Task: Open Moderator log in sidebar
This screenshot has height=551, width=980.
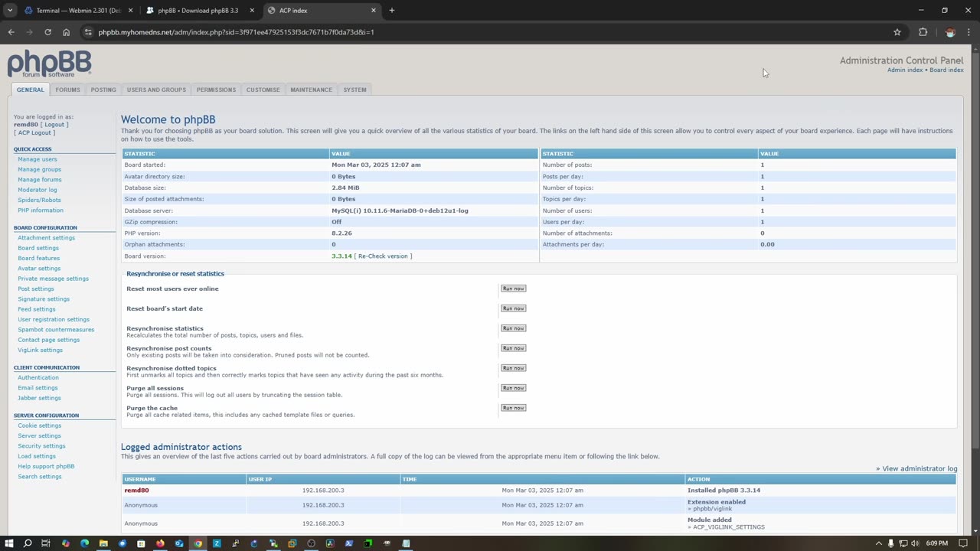Action: [x=38, y=190]
